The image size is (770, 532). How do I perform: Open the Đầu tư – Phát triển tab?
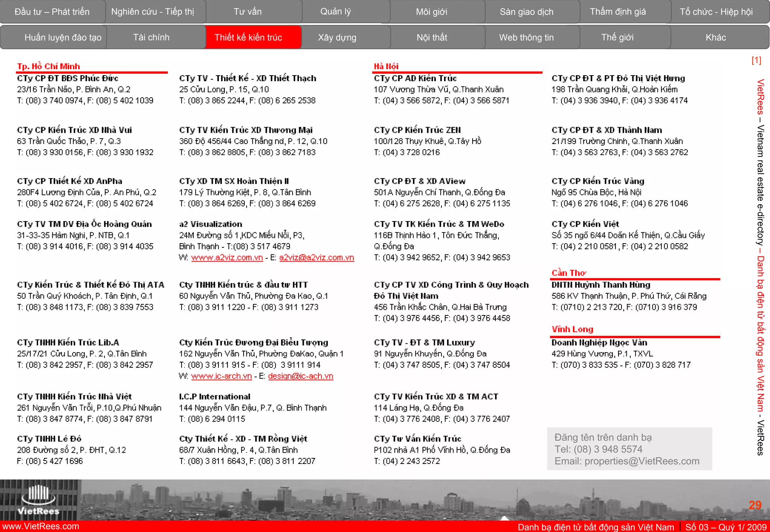(x=52, y=12)
